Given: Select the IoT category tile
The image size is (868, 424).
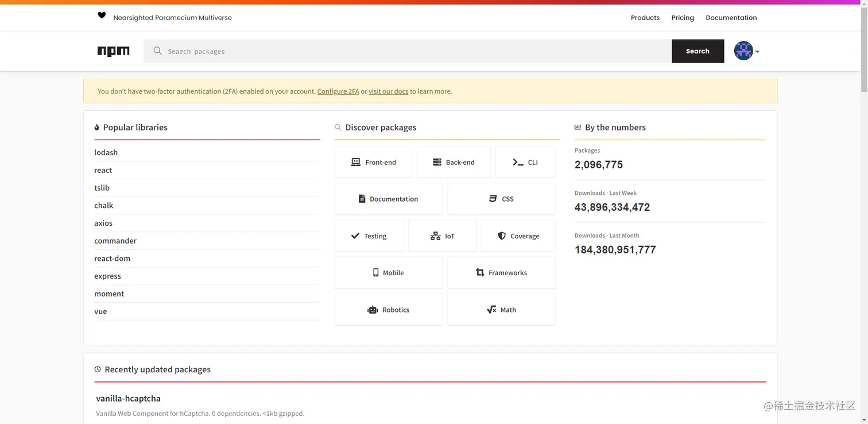Looking at the screenshot, I should coord(442,236).
